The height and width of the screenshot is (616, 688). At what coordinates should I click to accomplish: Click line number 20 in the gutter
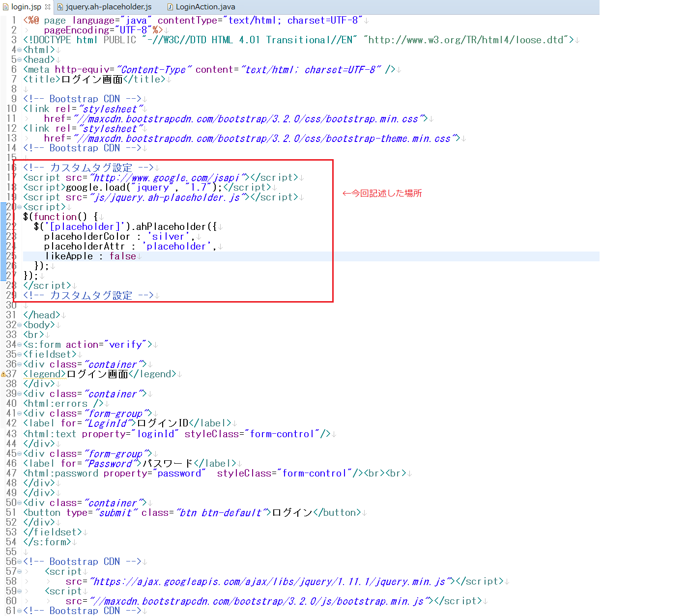10,207
